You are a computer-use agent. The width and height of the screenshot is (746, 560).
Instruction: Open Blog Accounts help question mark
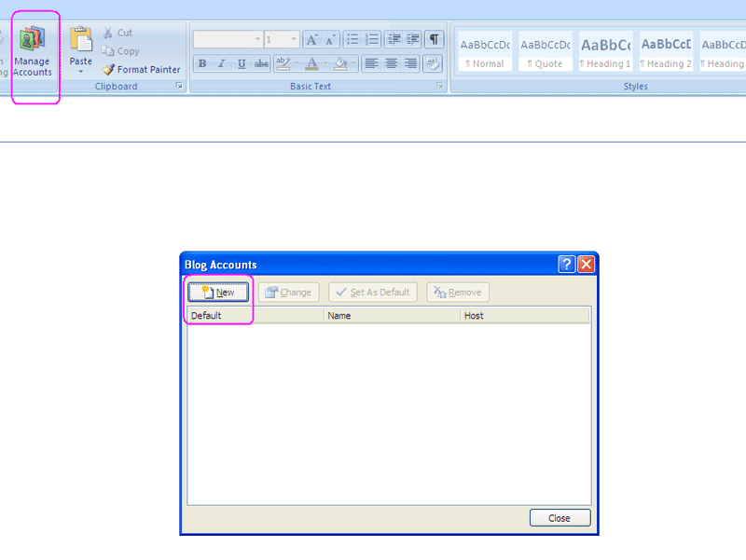click(x=567, y=264)
